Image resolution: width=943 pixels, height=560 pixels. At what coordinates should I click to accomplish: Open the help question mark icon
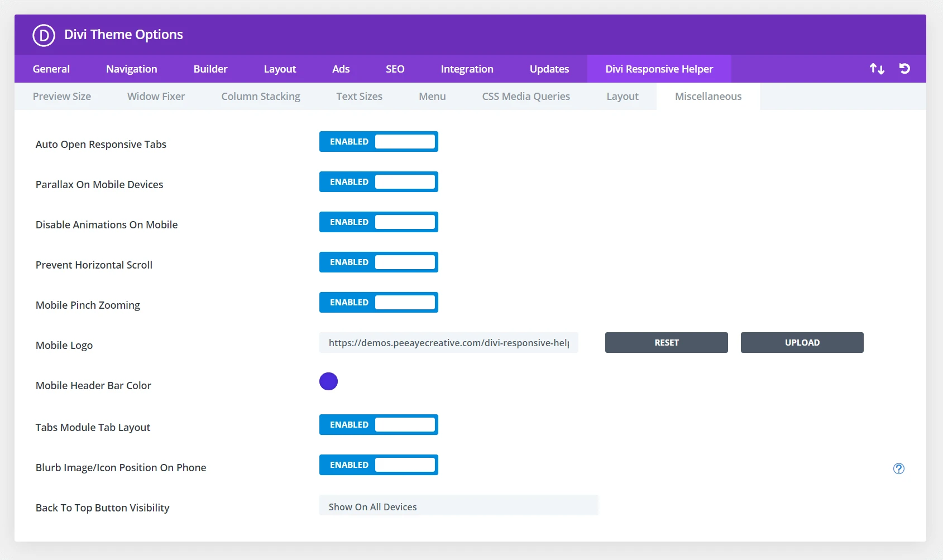(898, 468)
